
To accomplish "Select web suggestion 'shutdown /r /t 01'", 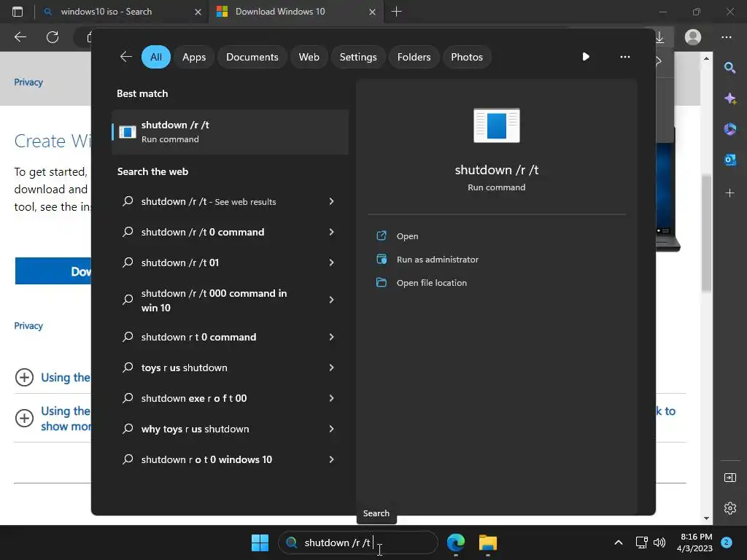I will coord(230,262).
